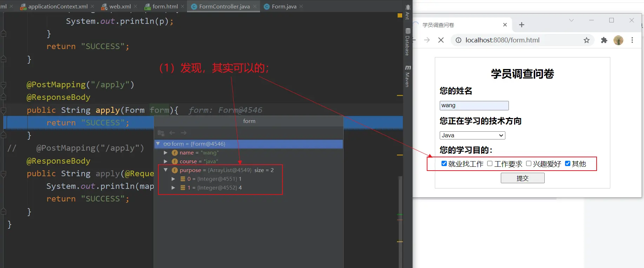Click the 提交 submit button
The image size is (644, 268).
(523, 178)
